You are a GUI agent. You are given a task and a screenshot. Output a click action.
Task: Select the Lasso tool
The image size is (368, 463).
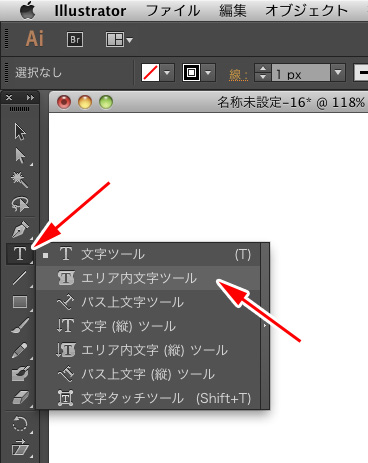click(x=20, y=204)
